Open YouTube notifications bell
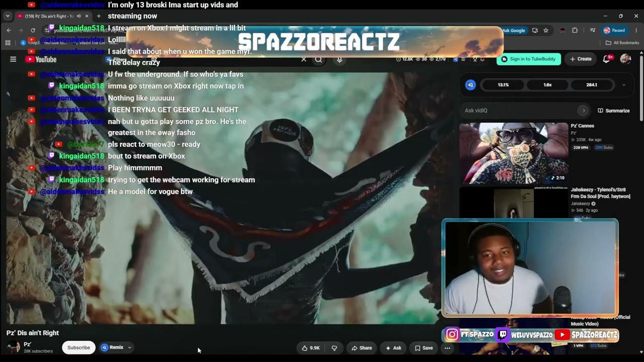Screen dimensions: 644x362 [x=607, y=59]
